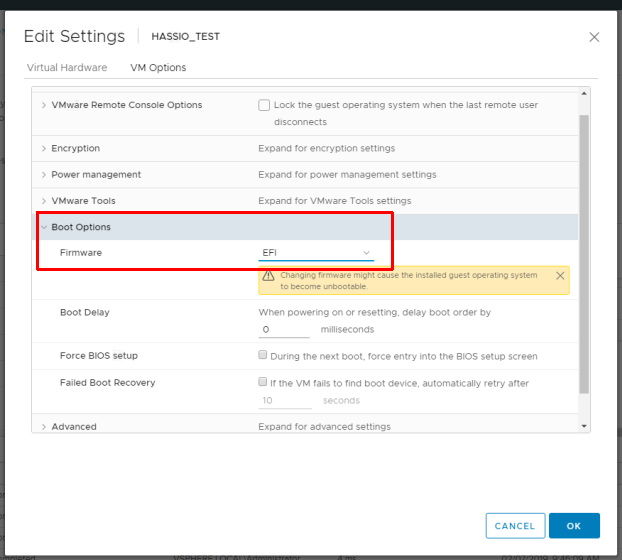This screenshot has width=622, height=560.
Task: Click the Boot Delay milliseconds field
Action: pyautogui.click(x=284, y=330)
